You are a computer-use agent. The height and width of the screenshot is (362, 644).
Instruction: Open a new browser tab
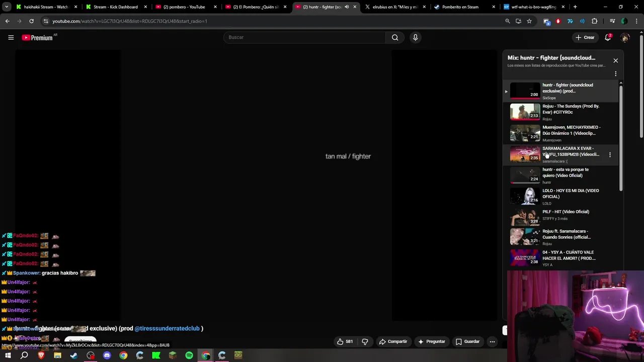(x=575, y=7)
